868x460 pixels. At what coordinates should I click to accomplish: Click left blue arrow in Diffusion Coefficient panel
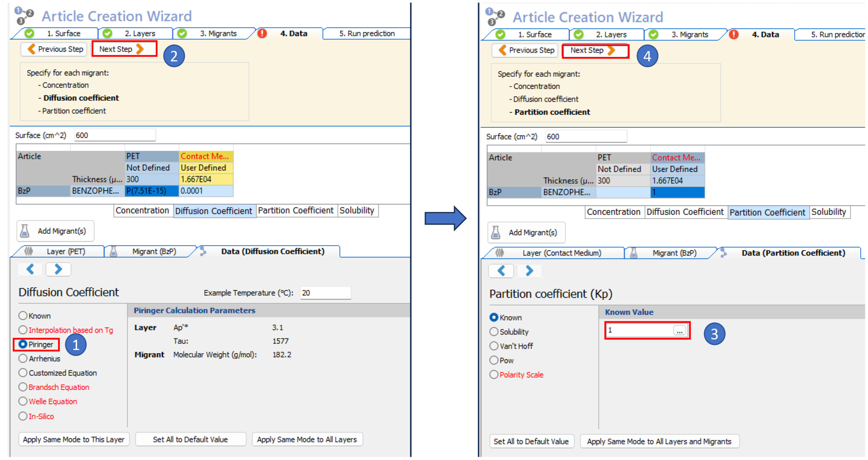30,269
